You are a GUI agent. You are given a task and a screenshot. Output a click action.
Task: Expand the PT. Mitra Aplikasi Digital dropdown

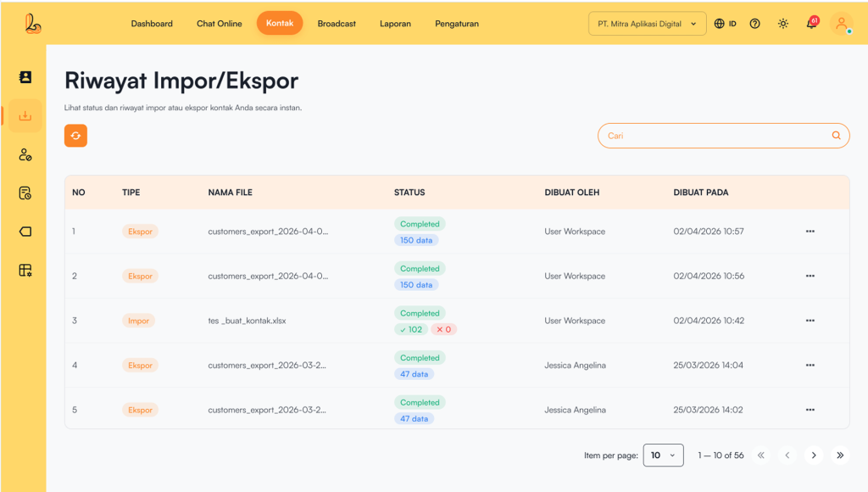click(x=647, y=24)
